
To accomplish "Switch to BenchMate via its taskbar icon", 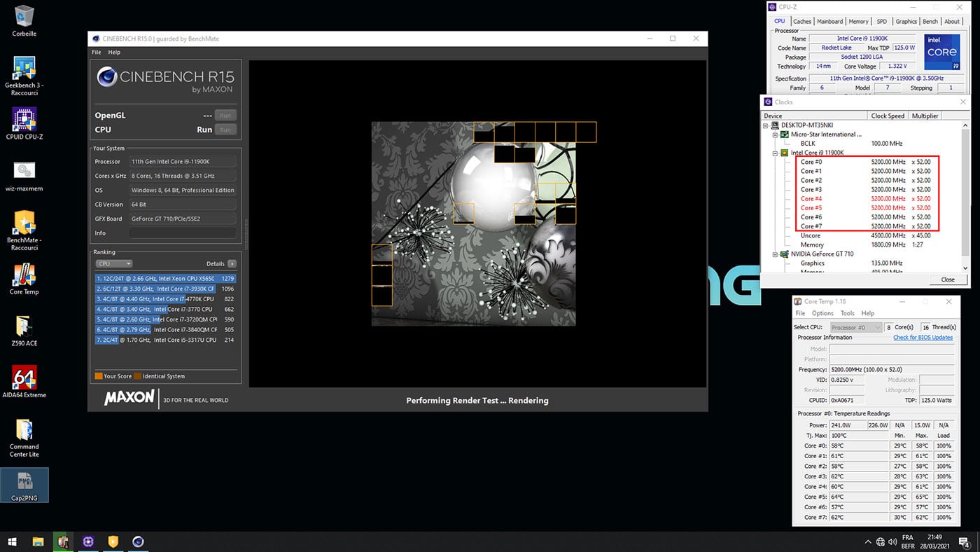I will tap(113, 541).
